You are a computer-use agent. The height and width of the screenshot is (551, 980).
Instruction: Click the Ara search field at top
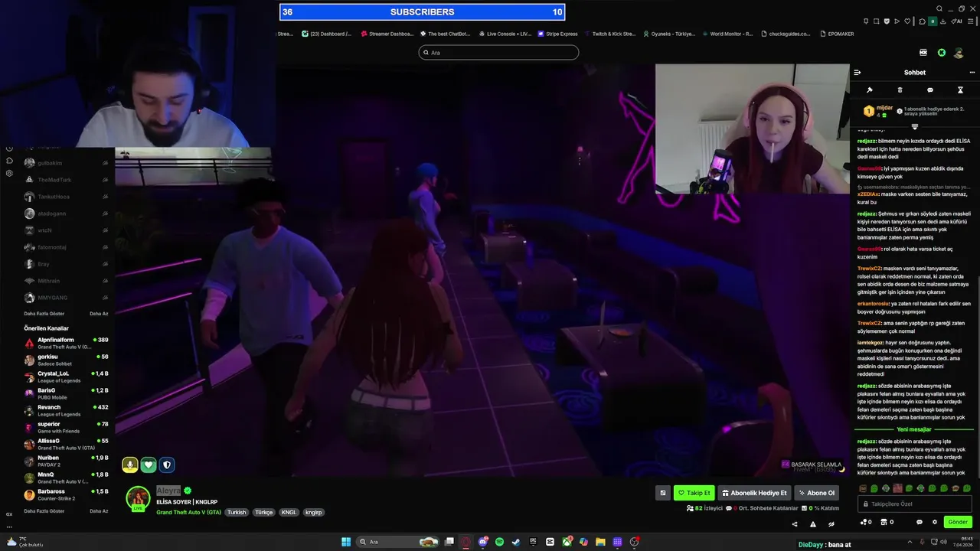(x=498, y=53)
